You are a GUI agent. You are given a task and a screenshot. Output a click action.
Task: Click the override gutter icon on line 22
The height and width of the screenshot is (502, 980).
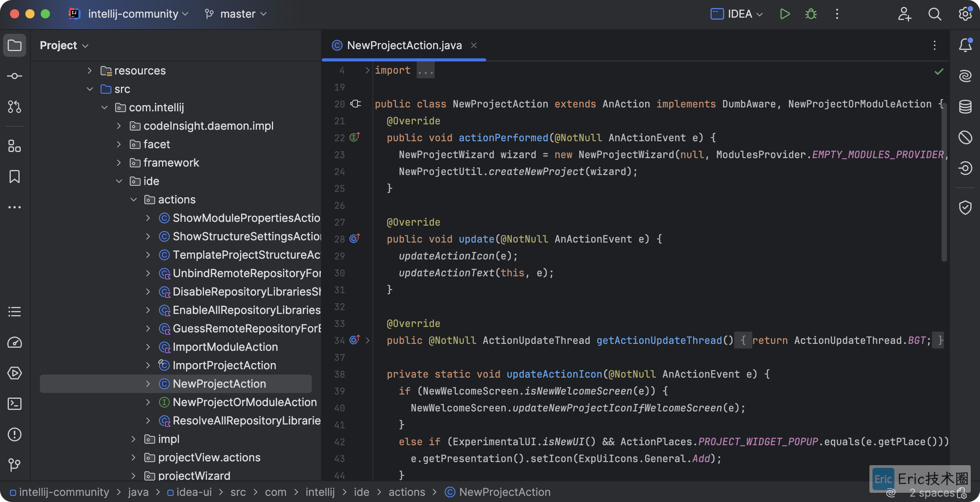(354, 137)
